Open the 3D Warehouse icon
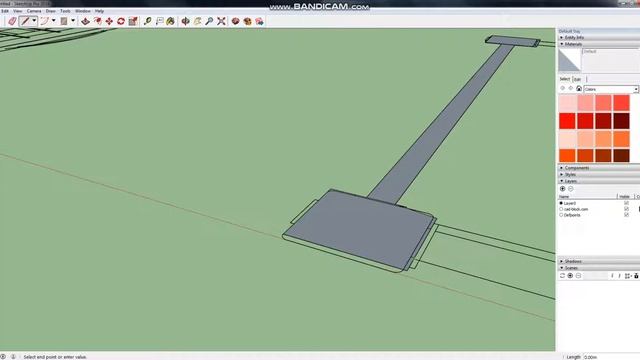The width and height of the screenshot is (640, 360). point(236,21)
